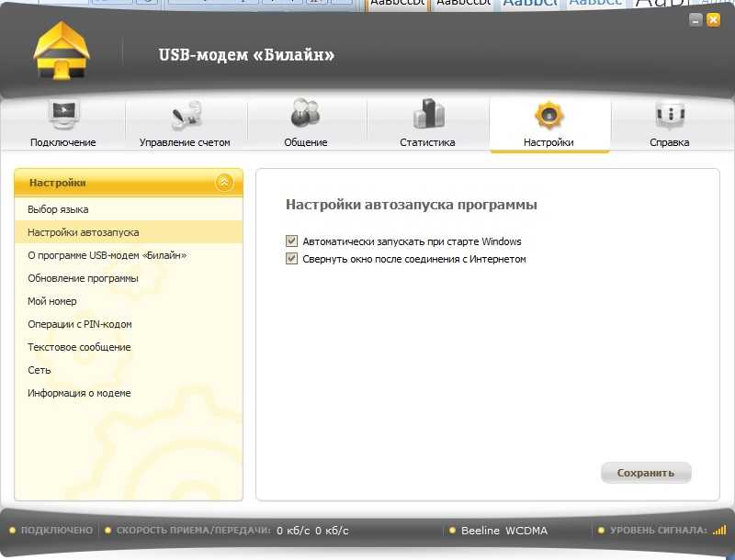Open О программе USB-модем «Билайн»
This screenshot has height=560, width=735.
(x=129, y=255)
